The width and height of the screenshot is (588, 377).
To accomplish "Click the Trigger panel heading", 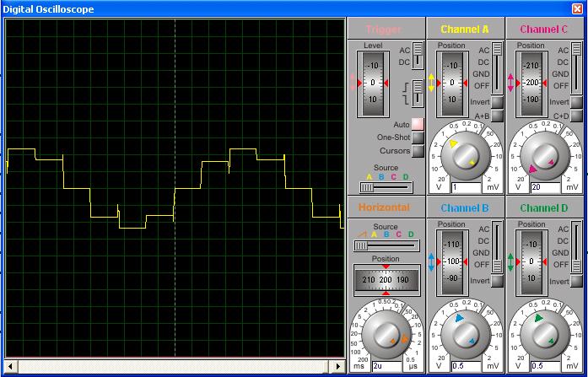I will click(x=384, y=30).
